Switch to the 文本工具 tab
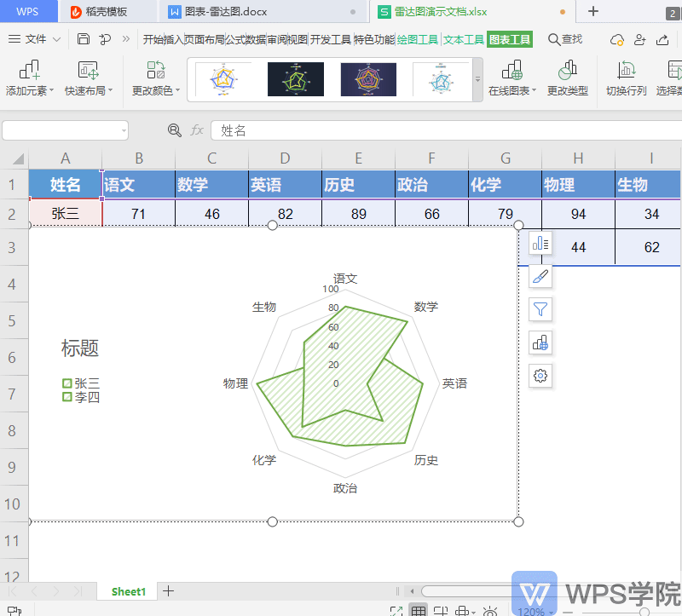 [x=464, y=39]
